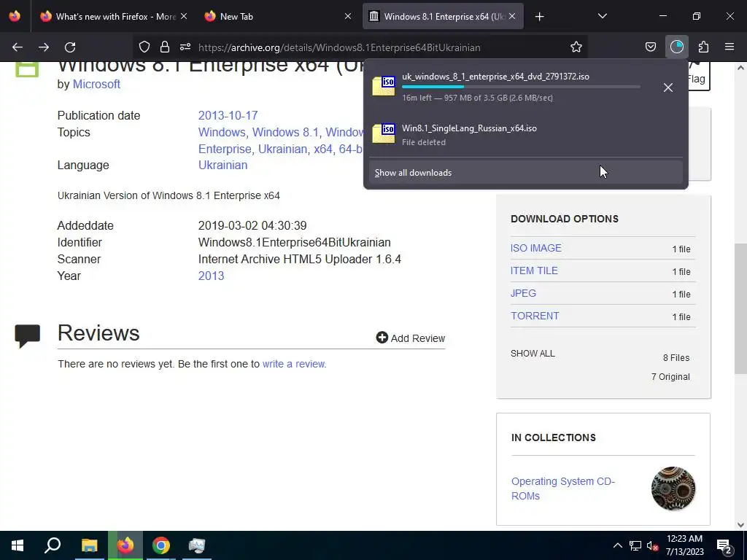Open the taskbar search magnifier
The height and width of the screenshot is (560, 747).
[x=53, y=545]
